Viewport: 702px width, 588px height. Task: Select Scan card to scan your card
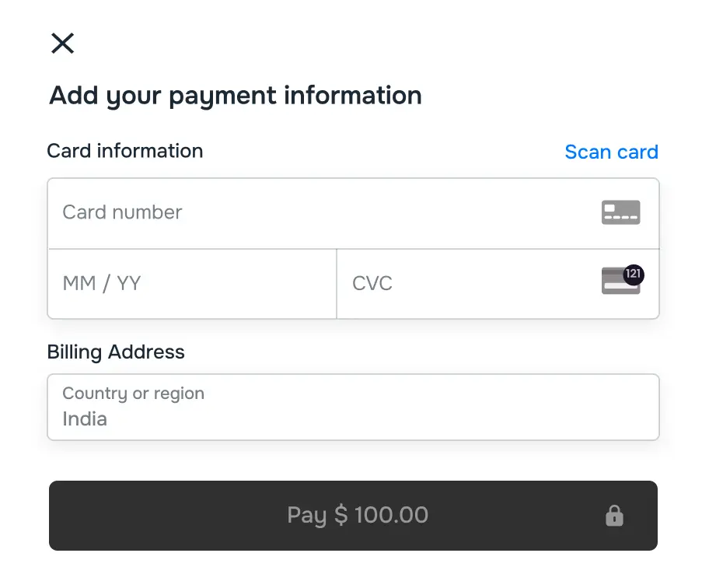[611, 152]
